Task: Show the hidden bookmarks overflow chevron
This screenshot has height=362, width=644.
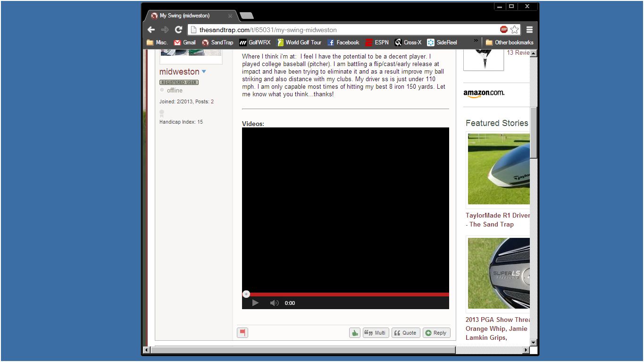Action: pos(476,41)
